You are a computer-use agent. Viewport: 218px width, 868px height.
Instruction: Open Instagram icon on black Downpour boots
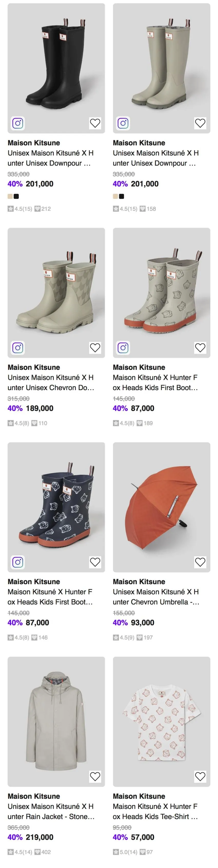[x=18, y=123]
